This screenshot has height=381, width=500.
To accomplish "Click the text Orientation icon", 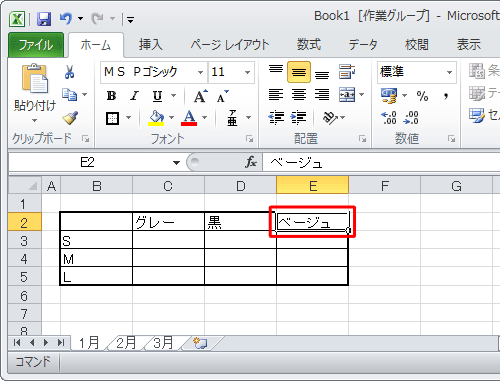I will [330, 118].
